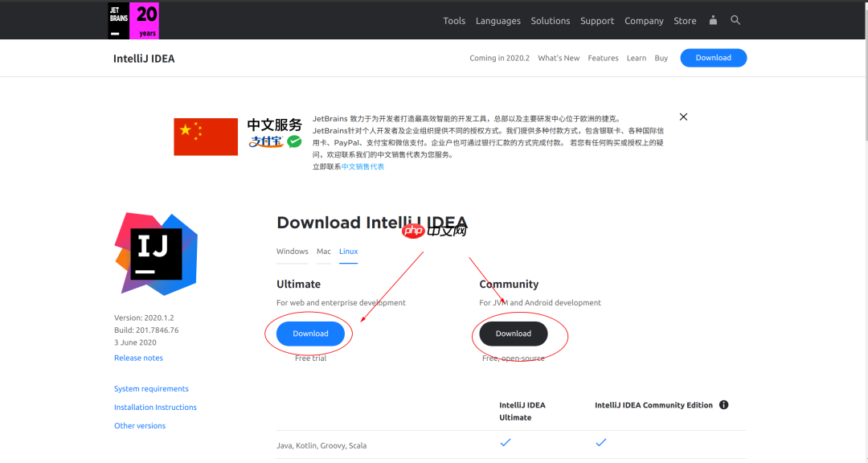Open the Tools menu

(454, 20)
